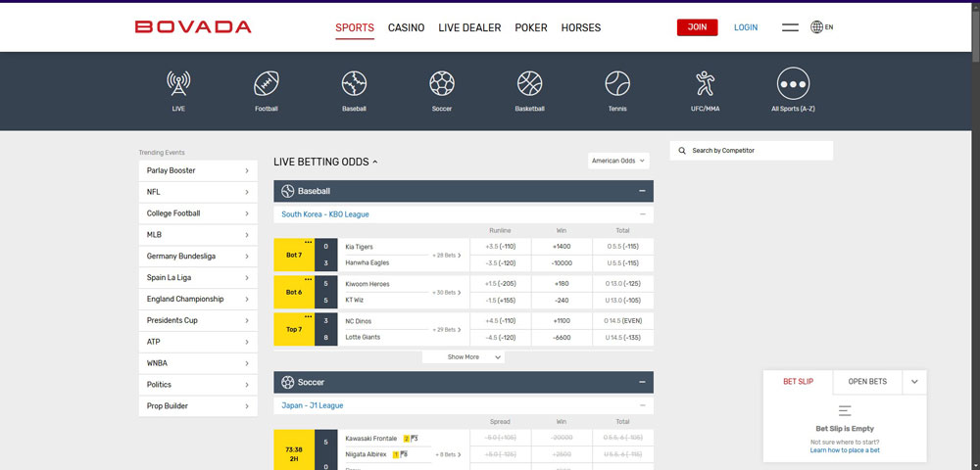
Task: Open Spain La Liga trending event
Action: point(198,277)
